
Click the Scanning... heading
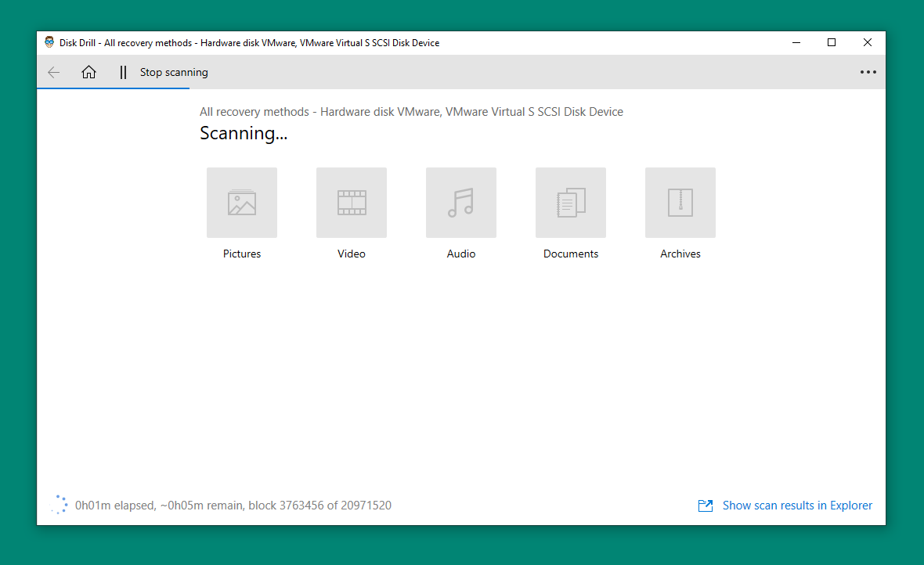pyautogui.click(x=244, y=133)
